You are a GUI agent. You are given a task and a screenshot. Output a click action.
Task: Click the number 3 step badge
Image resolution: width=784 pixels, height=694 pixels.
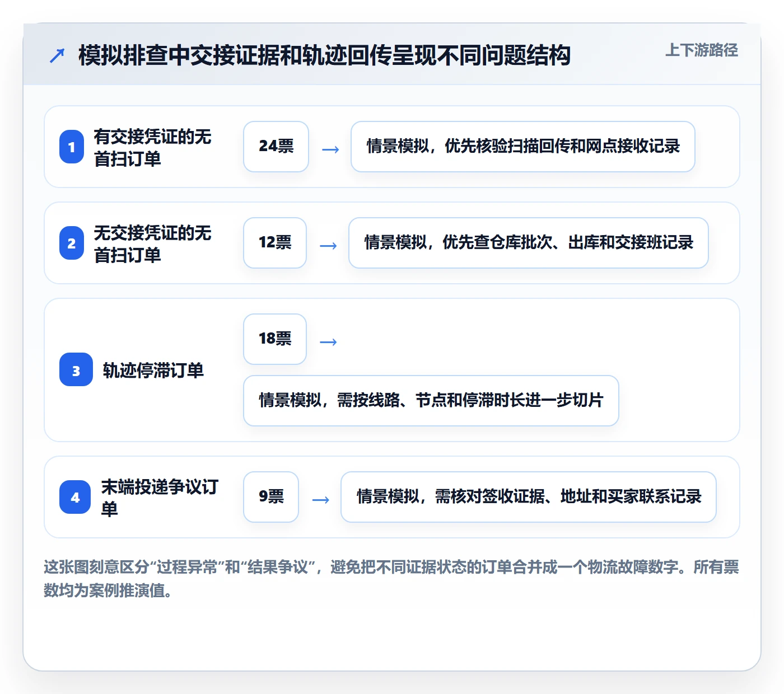click(x=76, y=369)
